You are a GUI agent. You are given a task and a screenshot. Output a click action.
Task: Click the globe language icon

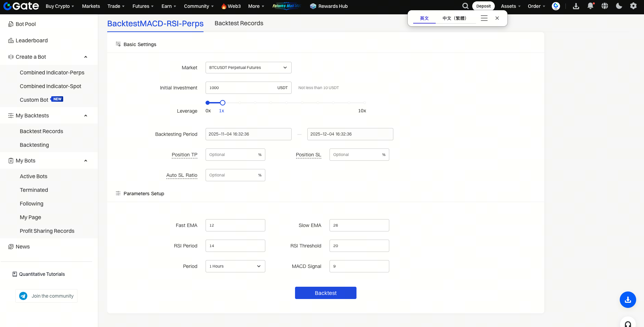coord(604,6)
